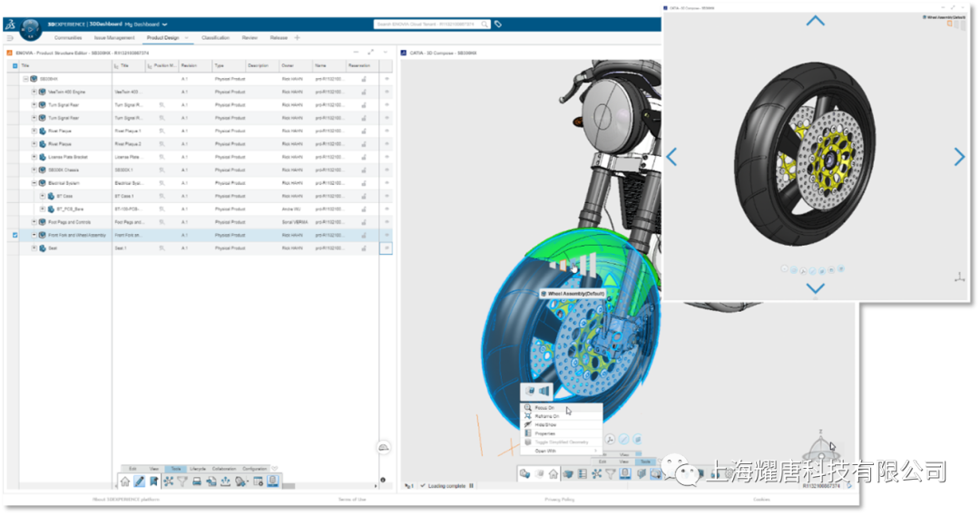Image resolution: width=980 pixels, height=515 pixels.
Task: Click Home icon in 3D Compose toolbar
Action: point(554,474)
